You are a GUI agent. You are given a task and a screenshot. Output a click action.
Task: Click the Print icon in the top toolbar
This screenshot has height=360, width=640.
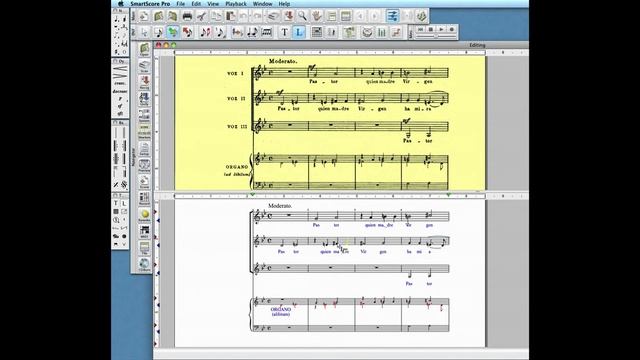coord(187,16)
